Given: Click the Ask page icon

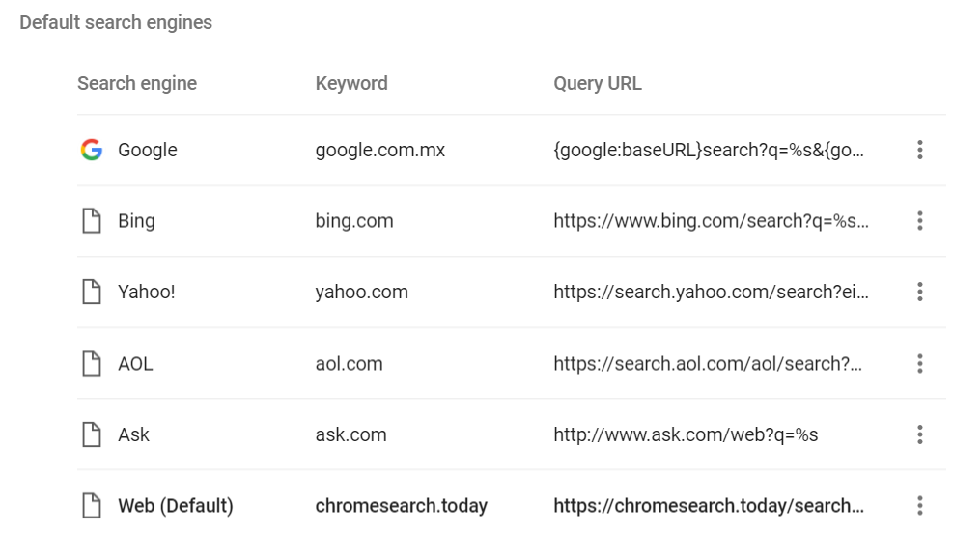Looking at the screenshot, I should click(91, 434).
